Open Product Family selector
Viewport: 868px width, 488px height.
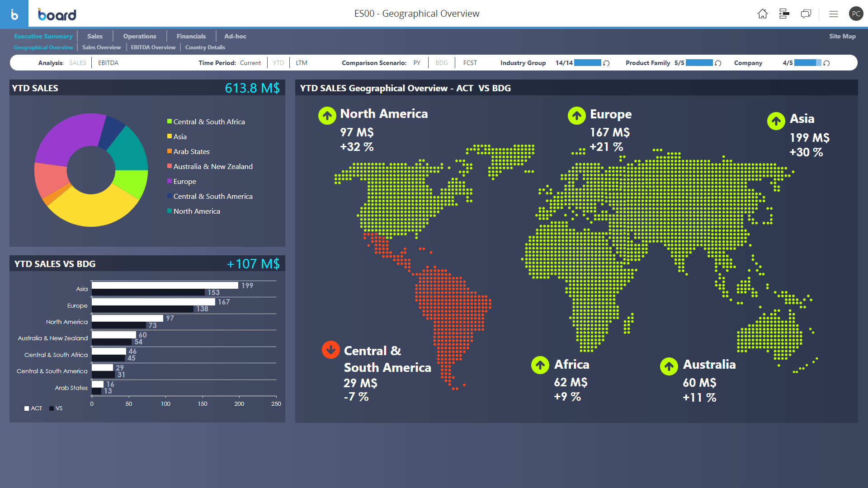[x=647, y=63]
